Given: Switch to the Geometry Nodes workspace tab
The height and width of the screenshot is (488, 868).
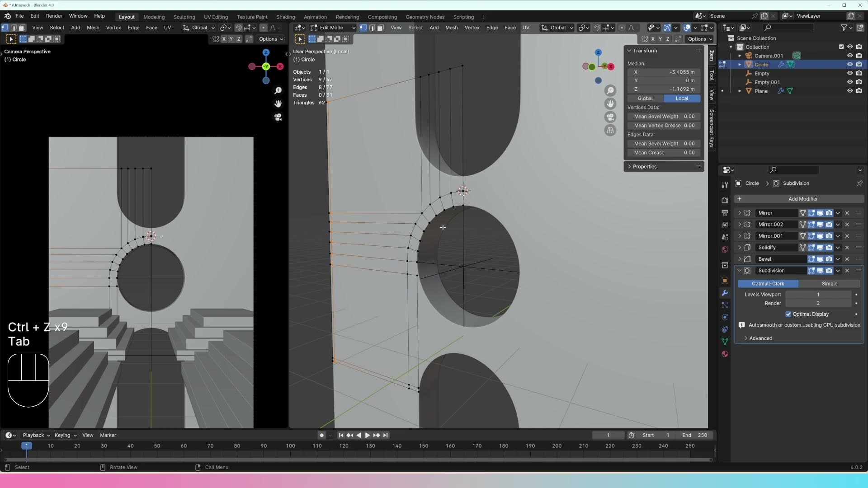Looking at the screenshot, I should pyautogui.click(x=425, y=17).
